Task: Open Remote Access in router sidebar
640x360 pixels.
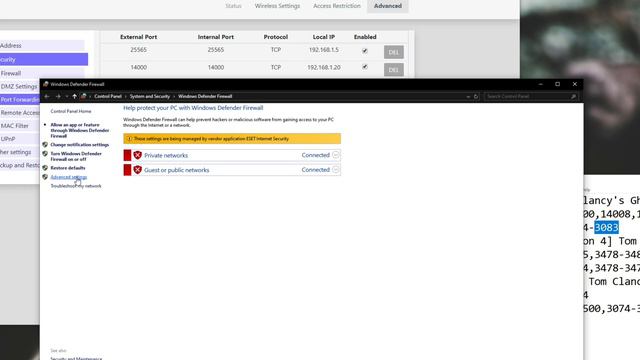Action: 20,113
